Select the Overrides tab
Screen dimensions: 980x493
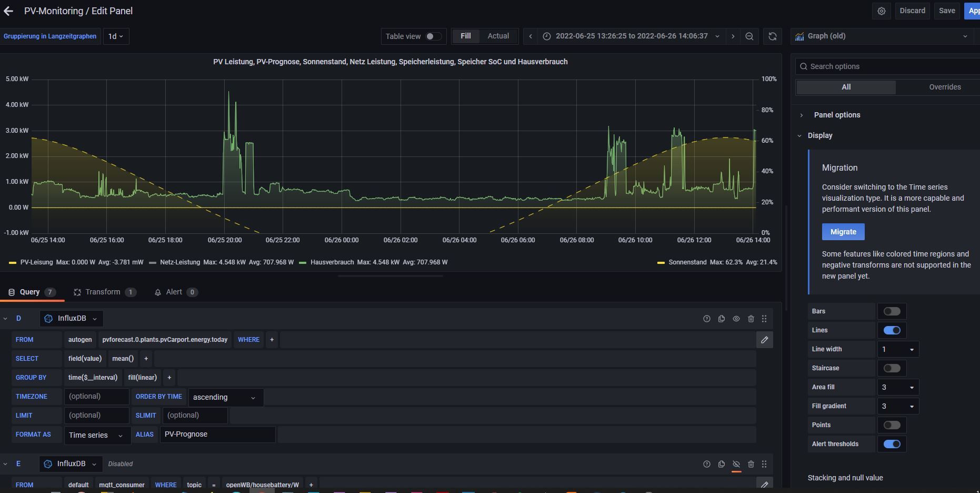(x=945, y=87)
